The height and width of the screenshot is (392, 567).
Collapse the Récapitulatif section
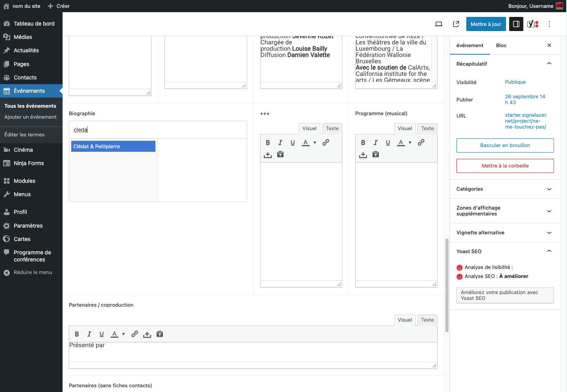click(549, 64)
